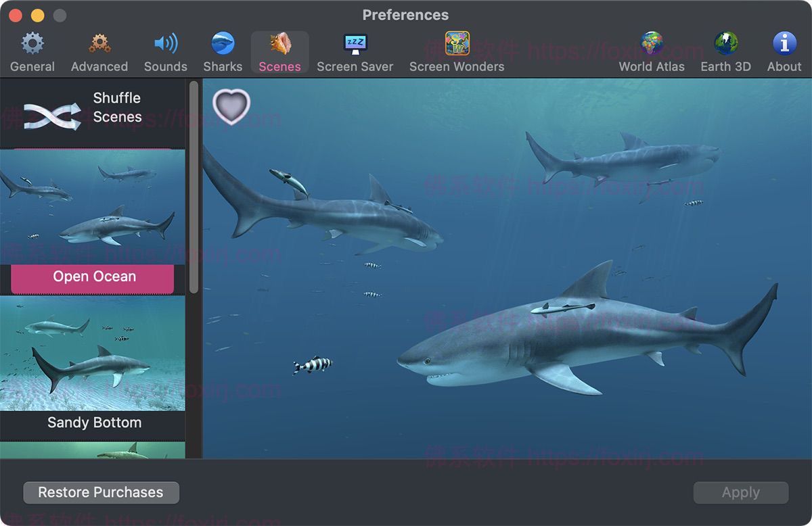Image resolution: width=812 pixels, height=526 pixels.
Task: Select the Open Ocean scene
Action: click(93, 276)
